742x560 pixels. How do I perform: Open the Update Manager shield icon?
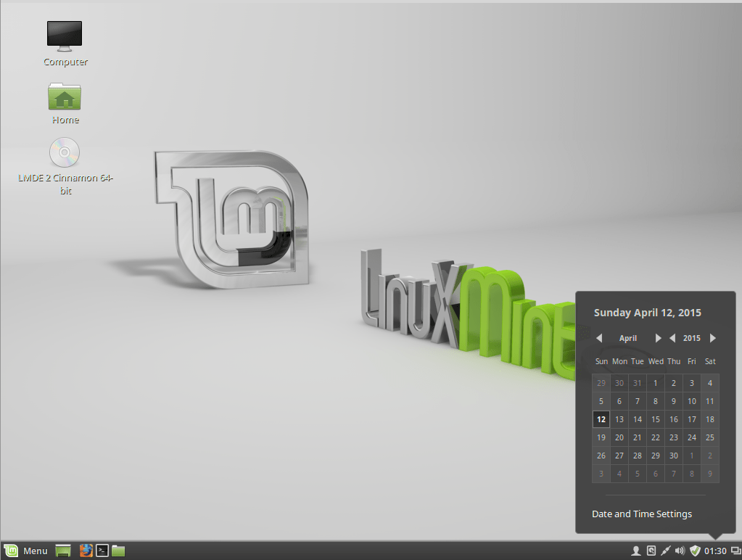695,551
